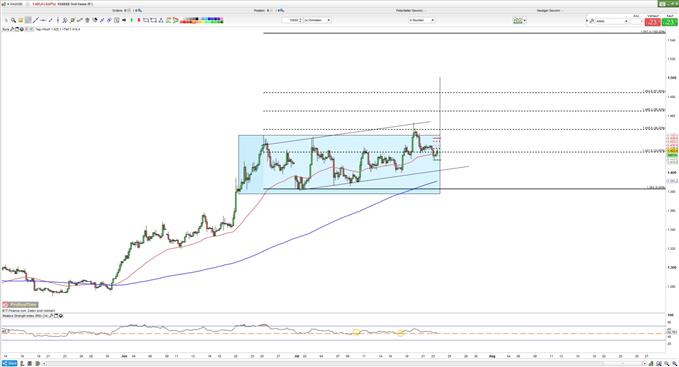Select the vertical line drawing tool
Screen dimensions: 679x367
(x=58, y=20)
